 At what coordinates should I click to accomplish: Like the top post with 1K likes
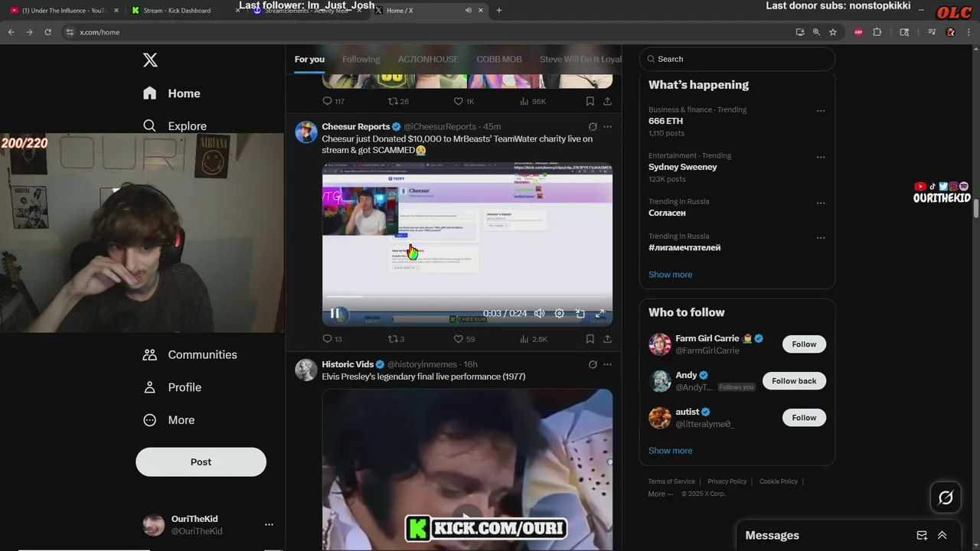tap(464, 101)
